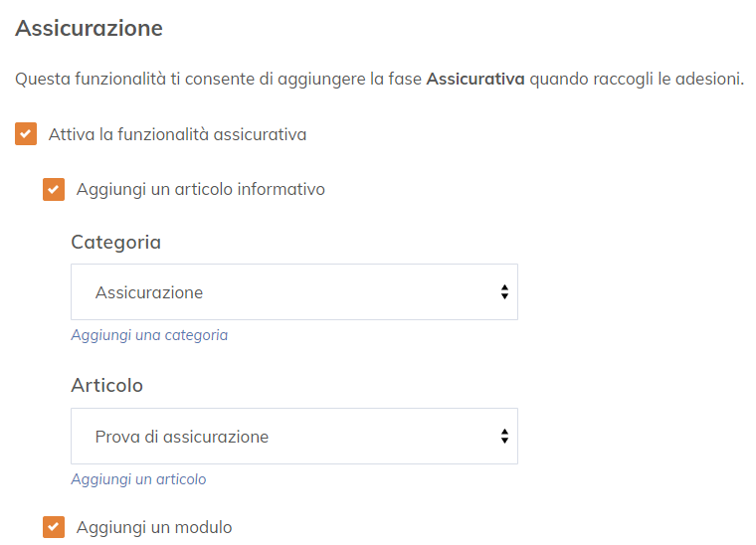The image size is (756, 545).
Task: Follow the Aggiungi una categoria link
Action: [149, 335]
